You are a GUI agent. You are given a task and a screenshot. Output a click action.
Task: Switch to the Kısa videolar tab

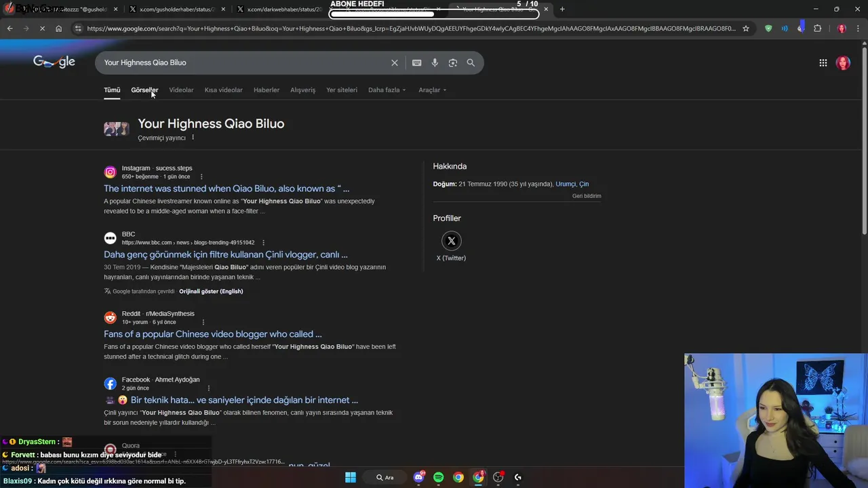223,90
